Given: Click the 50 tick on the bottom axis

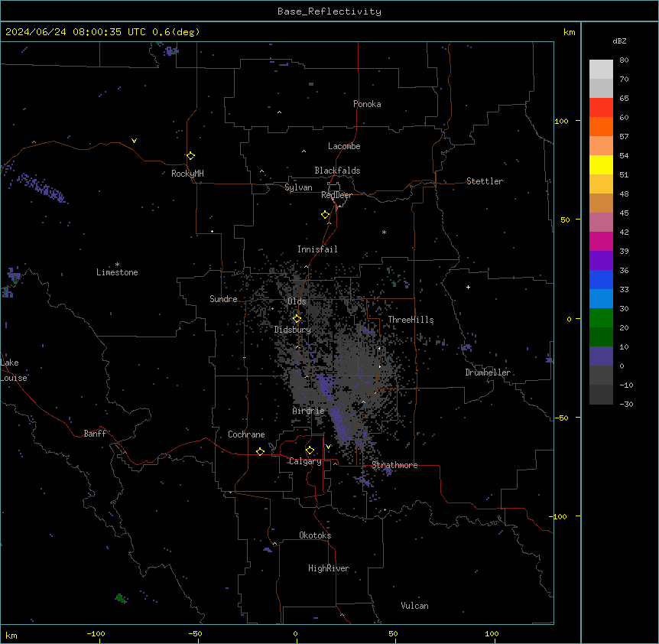Looking at the screenshot, I should click(x=394, y=634).
